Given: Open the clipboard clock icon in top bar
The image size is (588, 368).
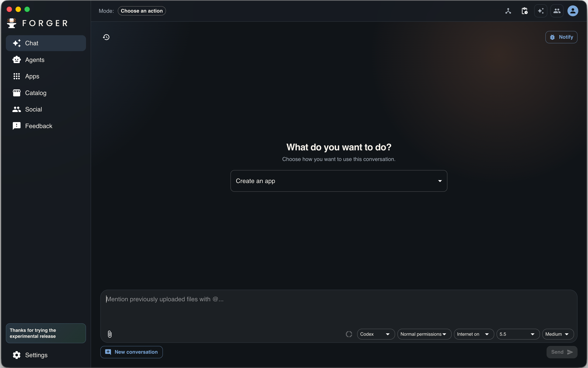Looking at the screenshot, I should [x=524, y=11].
